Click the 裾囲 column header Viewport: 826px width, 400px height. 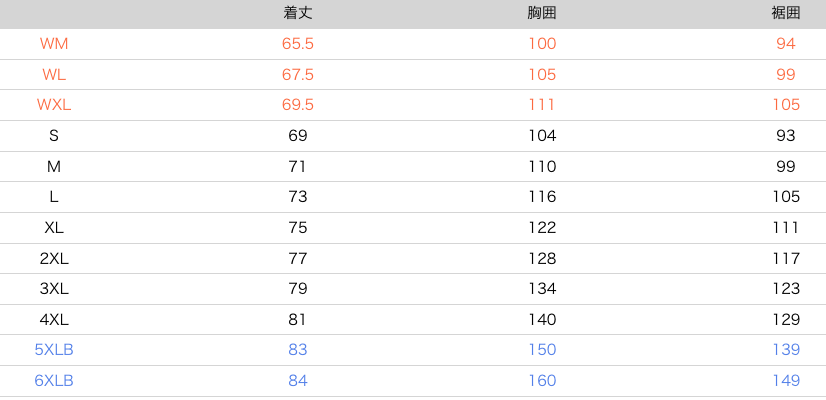(x=785, y=13)
